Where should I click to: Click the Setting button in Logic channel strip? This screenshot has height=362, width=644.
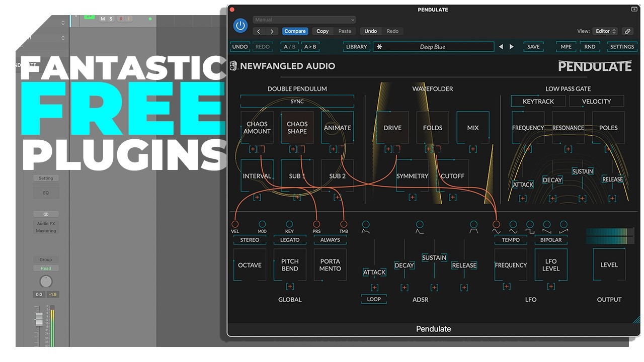coord(46,178)
